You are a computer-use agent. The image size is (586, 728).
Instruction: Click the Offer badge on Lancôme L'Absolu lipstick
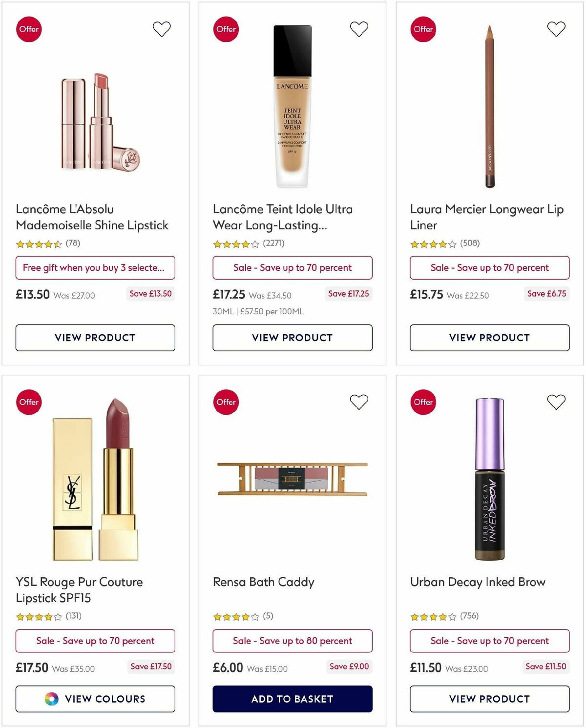tap(29, 29)
